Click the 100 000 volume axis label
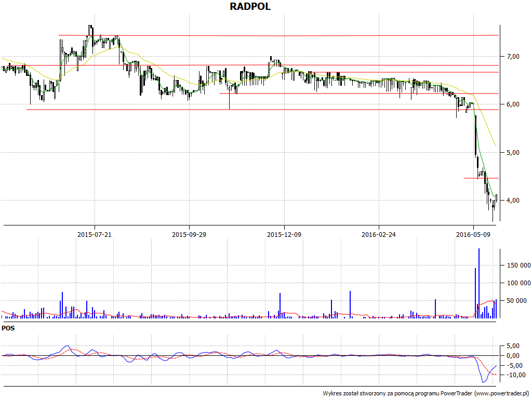532x399 pixels. [519, 283]
